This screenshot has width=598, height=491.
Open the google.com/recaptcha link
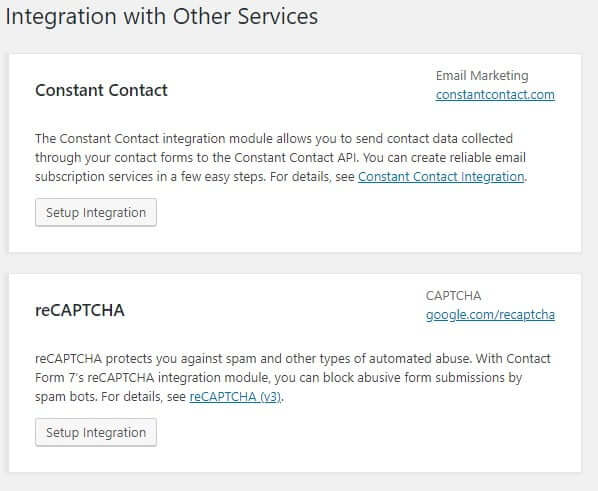coord(490,315)
